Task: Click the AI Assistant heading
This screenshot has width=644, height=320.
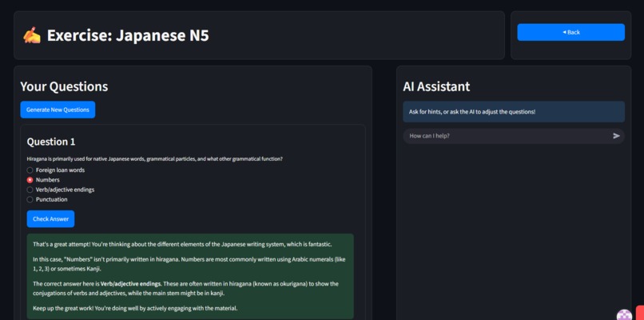Action: point(436,86)
